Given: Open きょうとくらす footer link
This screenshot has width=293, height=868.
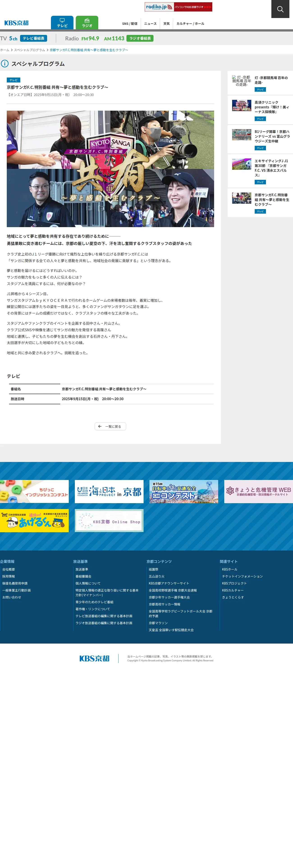Looking at the screenshot, I should point(233,597).
